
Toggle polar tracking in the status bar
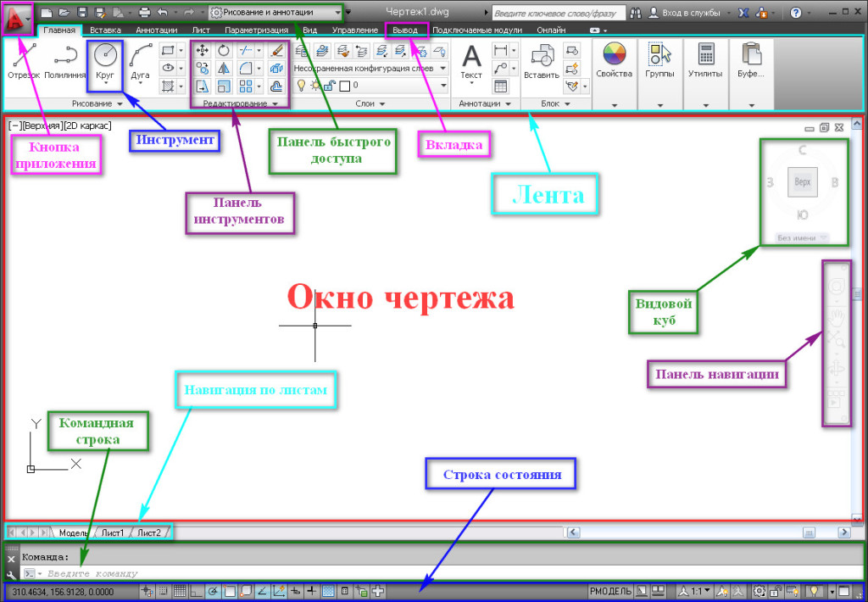pos(213,590)
